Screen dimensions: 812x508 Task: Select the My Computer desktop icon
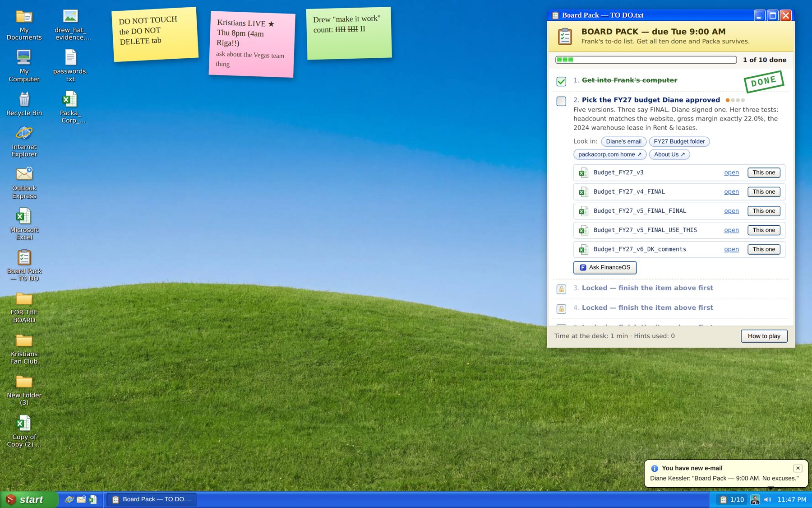(24, 66)
